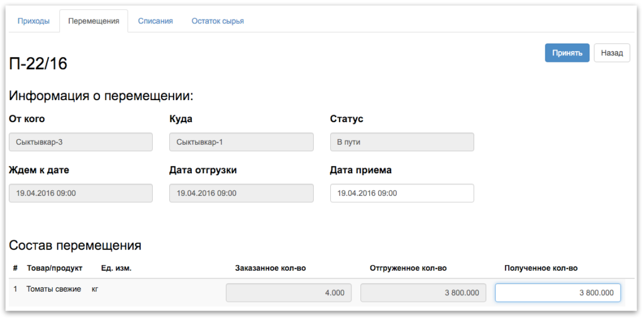Switch to the Приходы tab
Screen dimensions: 644x318
[34, 21]
